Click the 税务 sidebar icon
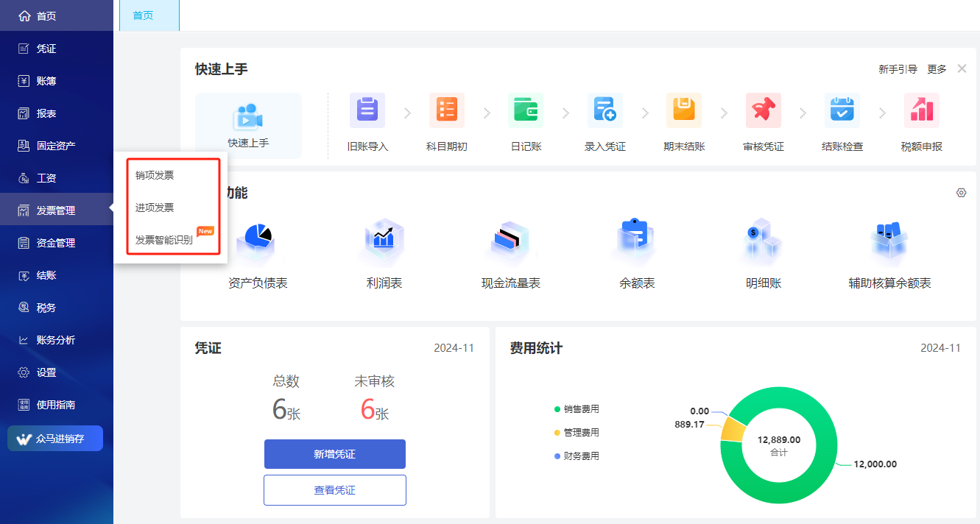 coord(24,308)
